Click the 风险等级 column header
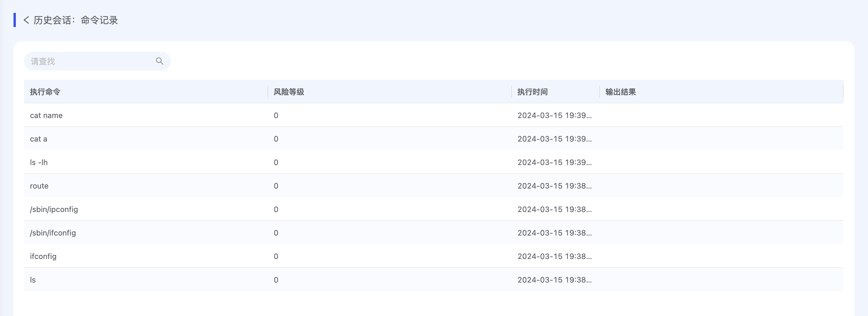The height and width of the screenshot is (316, 868). point(289,92)
